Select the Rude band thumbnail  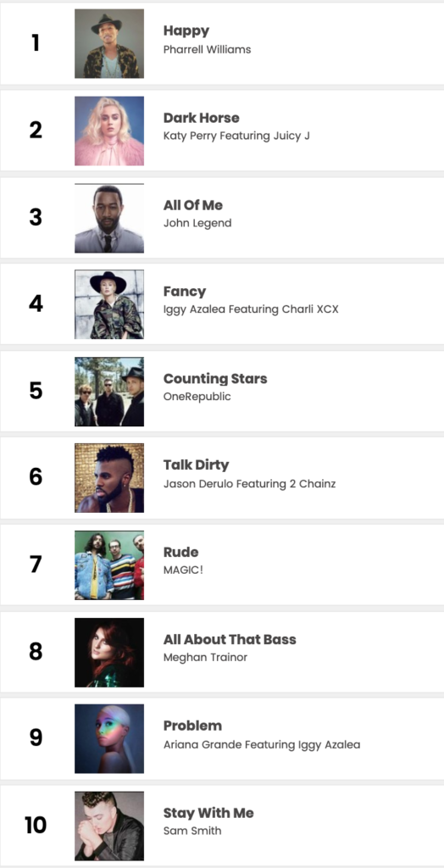[x=109, y=565]
